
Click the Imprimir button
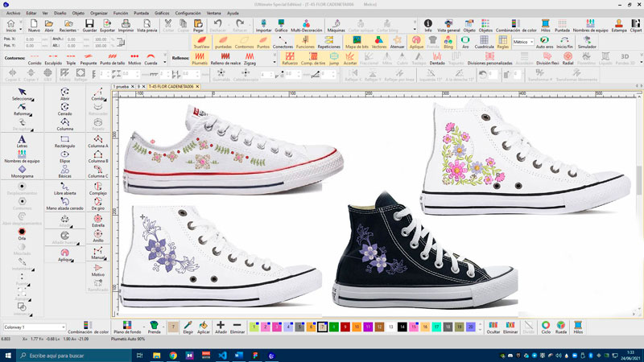coord(126,26)
